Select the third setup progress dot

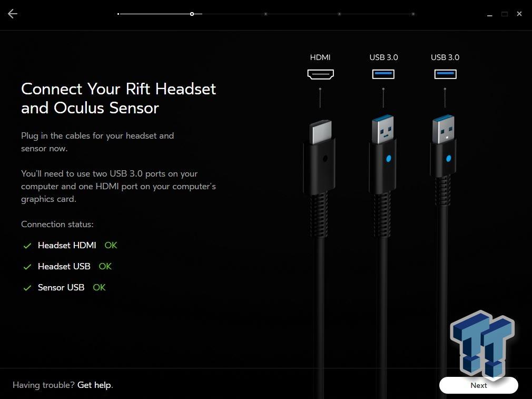click(x=265, y=14)
